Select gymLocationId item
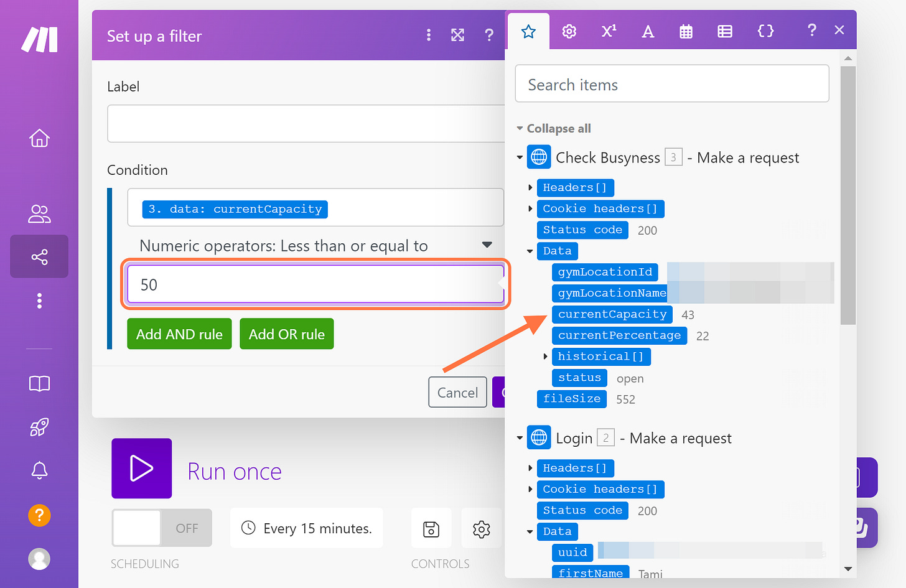This screenshot has height=588, width=906. click(x=605, y=272)
